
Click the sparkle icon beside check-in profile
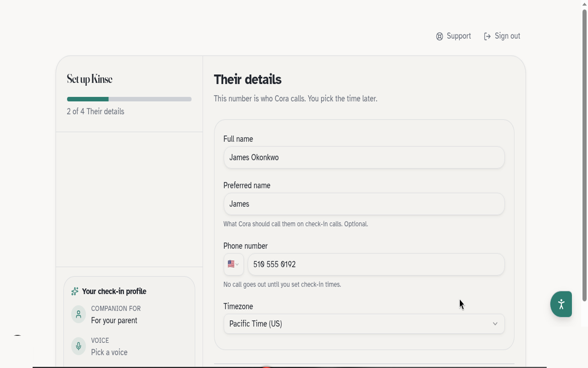(x=75, y=292)
